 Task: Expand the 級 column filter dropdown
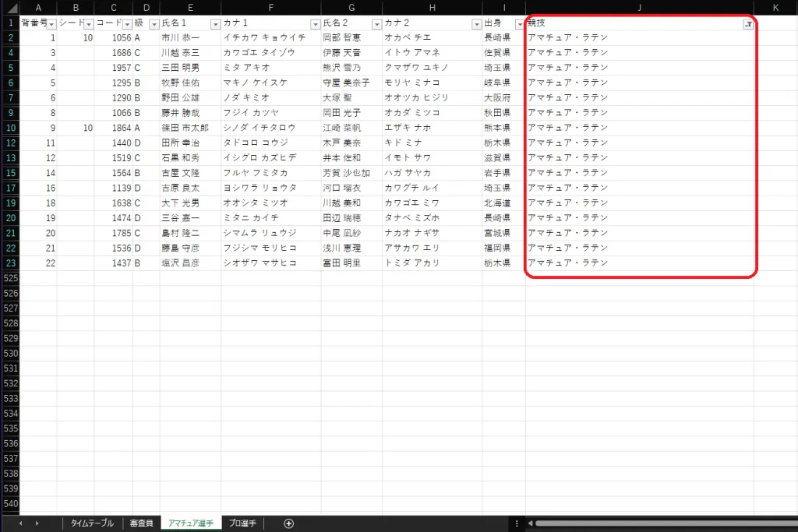point(154,25)
